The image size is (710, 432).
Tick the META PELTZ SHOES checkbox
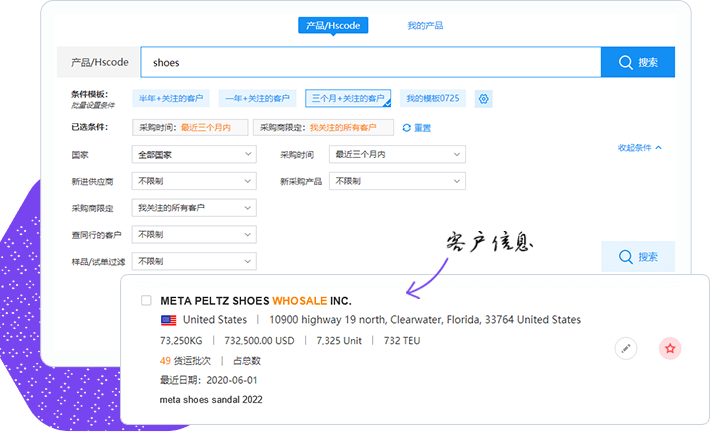(147, 300)
